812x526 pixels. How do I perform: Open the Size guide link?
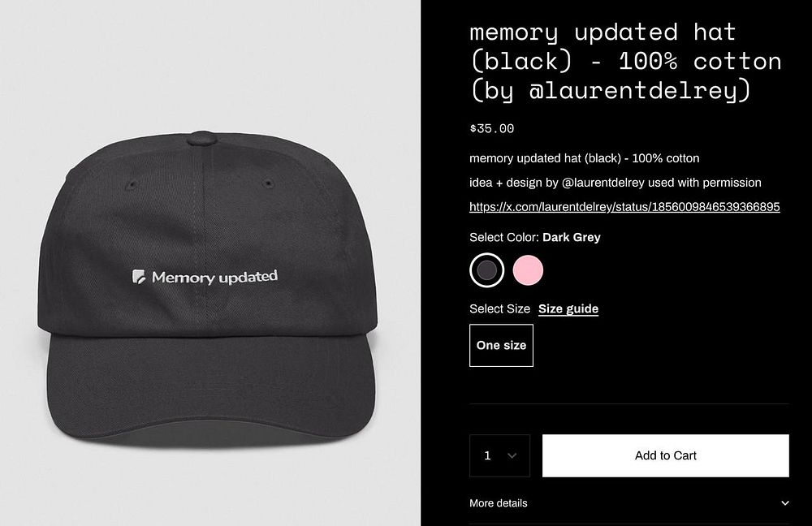point(568,309)
